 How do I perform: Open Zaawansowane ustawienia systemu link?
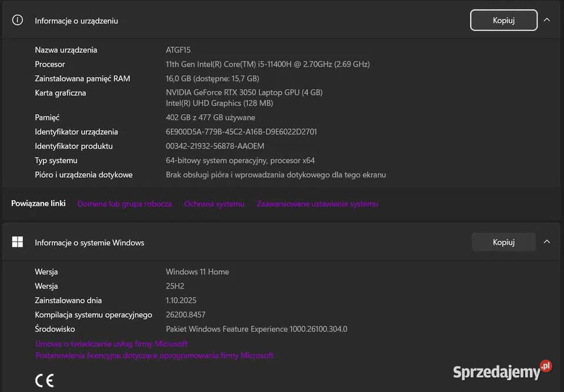pyautogui.click(x=317, y=204)
